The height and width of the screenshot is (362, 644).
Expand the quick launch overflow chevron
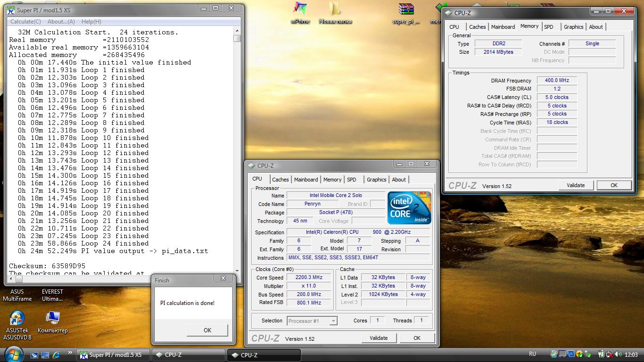click(x=71, y=352)
